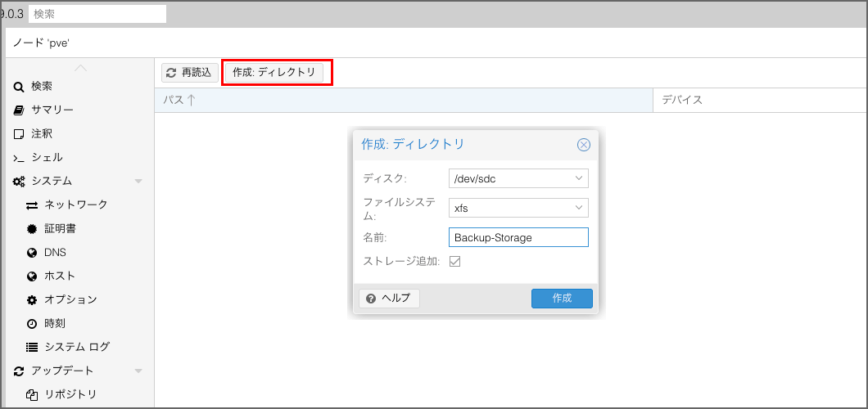Image resolution: width=868 pixels, height=409 pixels.
Task: Close the 作成: ディレクトリ dialog
Action: (x=583, y=145)
